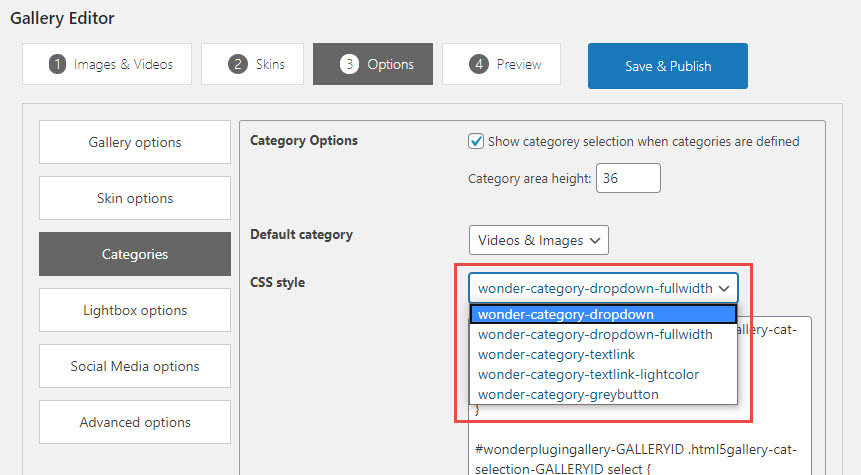The image size is (861, 475).
Task: Select the Categories section
Action: tap(135, 254)
